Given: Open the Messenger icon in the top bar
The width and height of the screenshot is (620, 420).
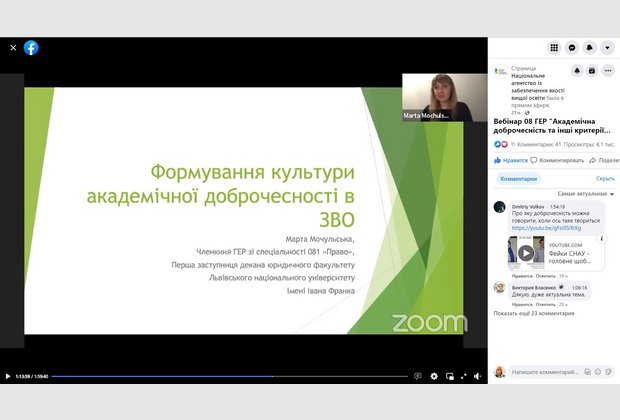Looking at the screenshot, I should (572, 47).
